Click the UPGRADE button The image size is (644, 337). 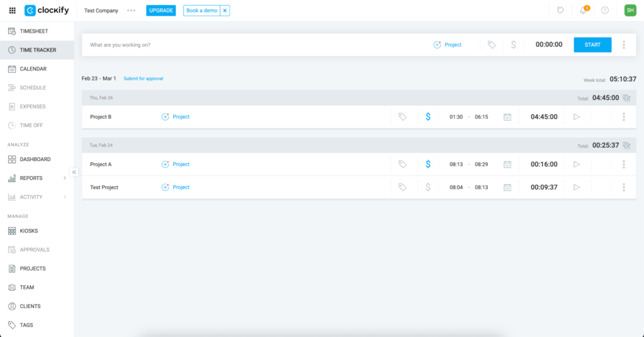161,11
